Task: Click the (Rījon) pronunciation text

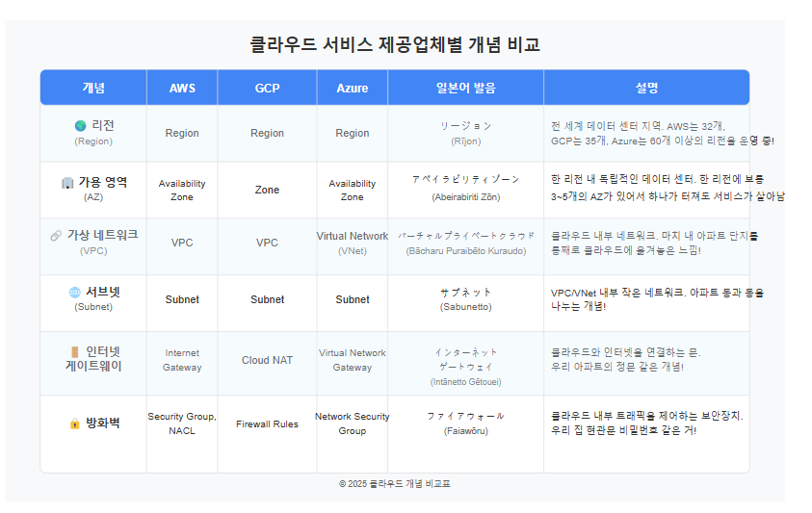Action: pyautogui.click(x=465, y=141)
